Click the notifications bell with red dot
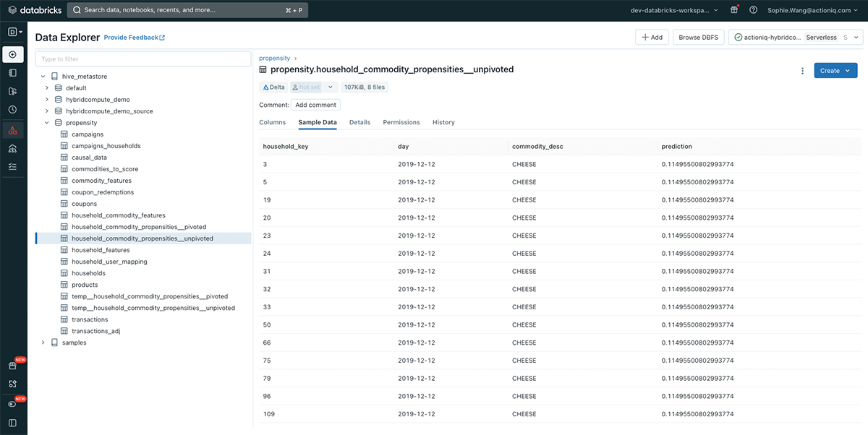 (x=734, y=9)
